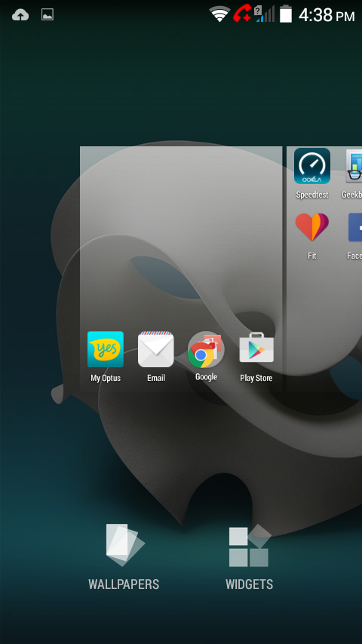The image size is (362, 644).
Task: Open the Wallpapers picker
Action: pyautogui.click(x=124, y=557)
